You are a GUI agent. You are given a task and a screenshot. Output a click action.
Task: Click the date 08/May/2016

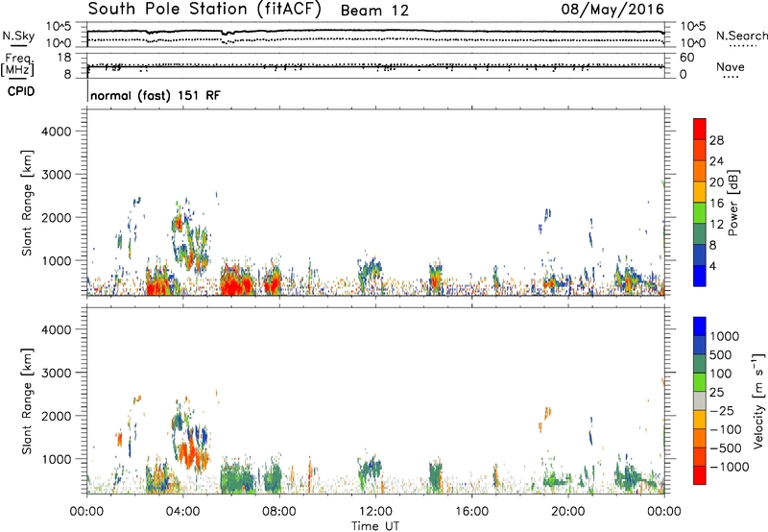tap(612, 10)
